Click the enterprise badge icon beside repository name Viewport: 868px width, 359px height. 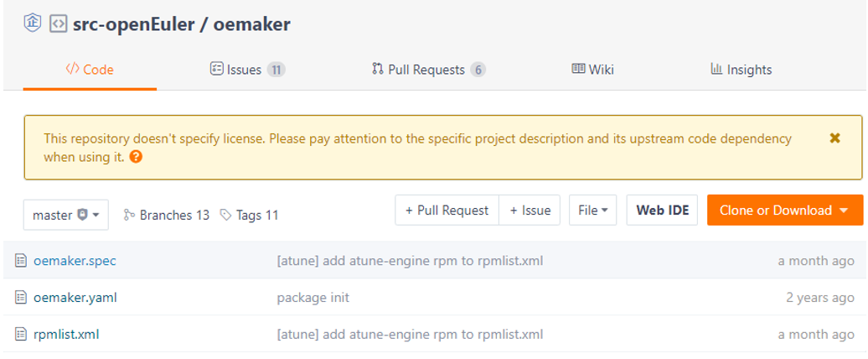[32, 23]
